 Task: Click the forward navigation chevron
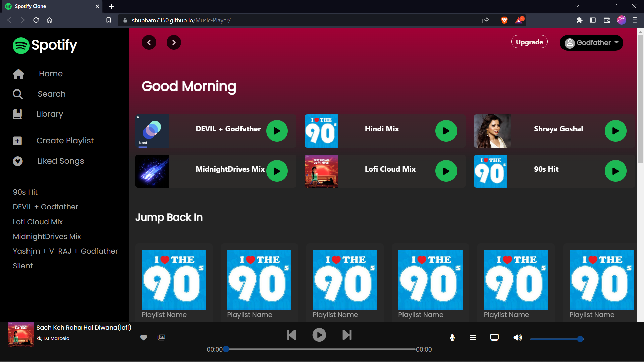(x=174, y=42)
